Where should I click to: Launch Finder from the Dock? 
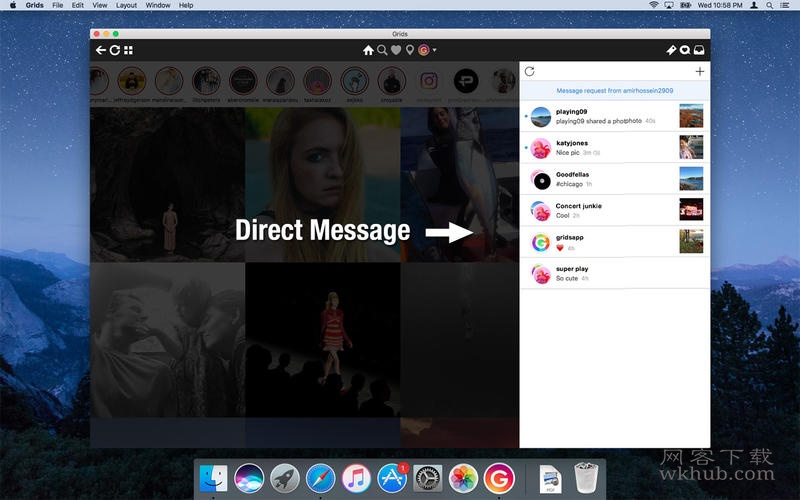pyautogui.click(x=213, y=478)
